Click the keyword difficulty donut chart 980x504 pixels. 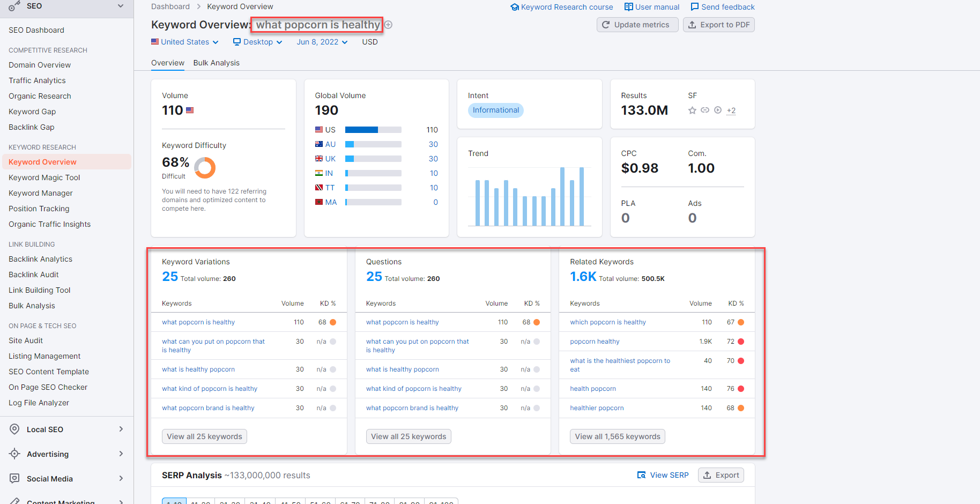[x=205, y=168]
